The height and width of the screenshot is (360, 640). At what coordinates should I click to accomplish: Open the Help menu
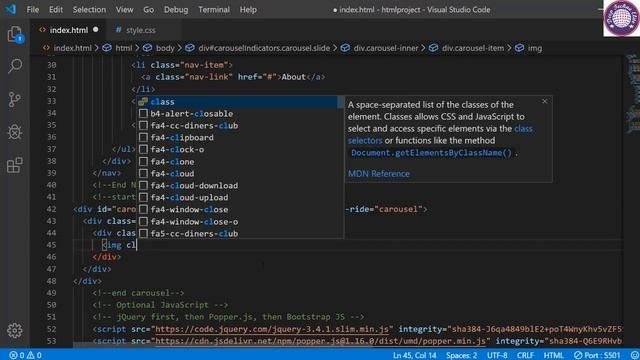point(248,9)
